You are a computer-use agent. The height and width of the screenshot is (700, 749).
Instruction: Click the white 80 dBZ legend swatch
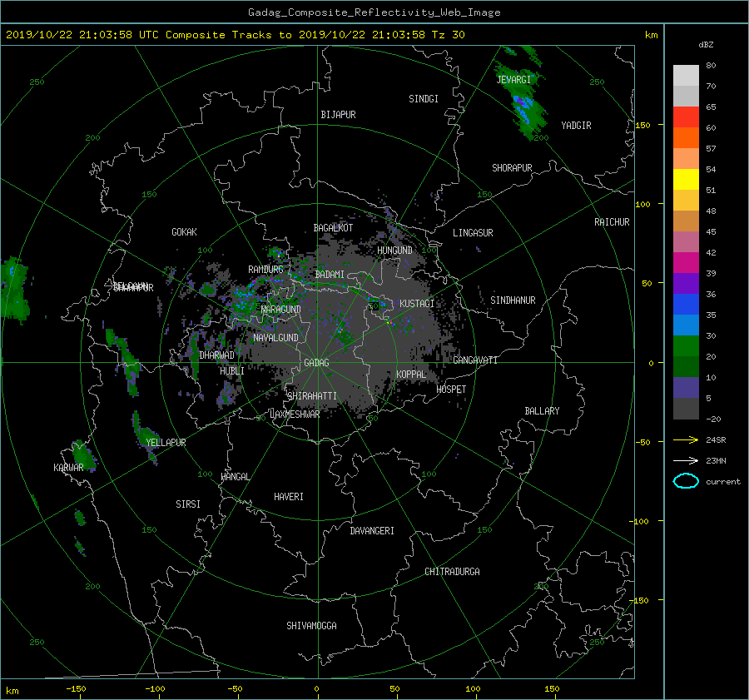[686, 76]
